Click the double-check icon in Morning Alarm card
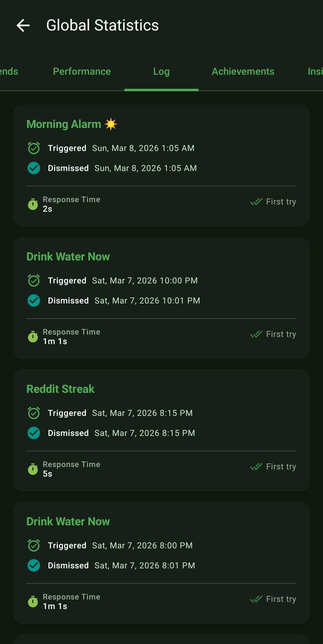Screen dimensions: 323x644 coord(256,202)
